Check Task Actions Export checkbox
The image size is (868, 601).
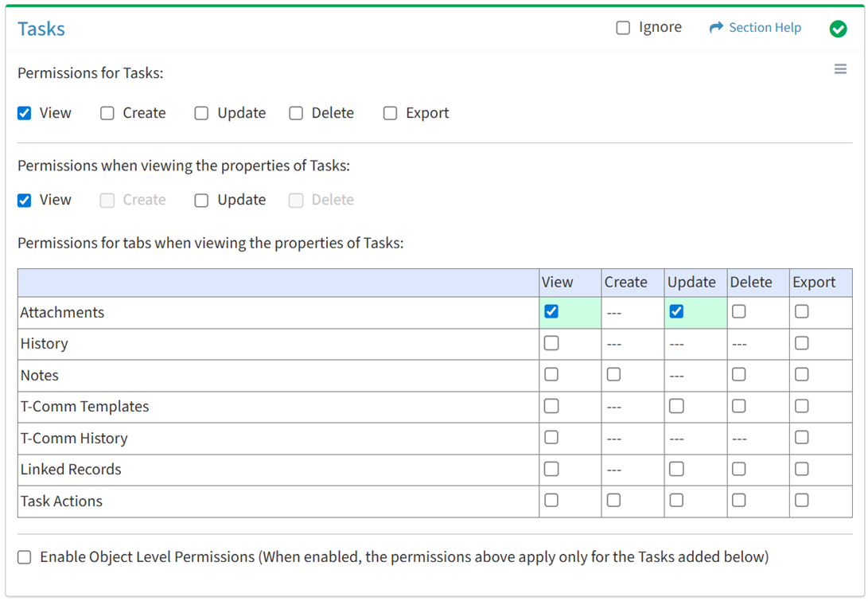[801, 501]
